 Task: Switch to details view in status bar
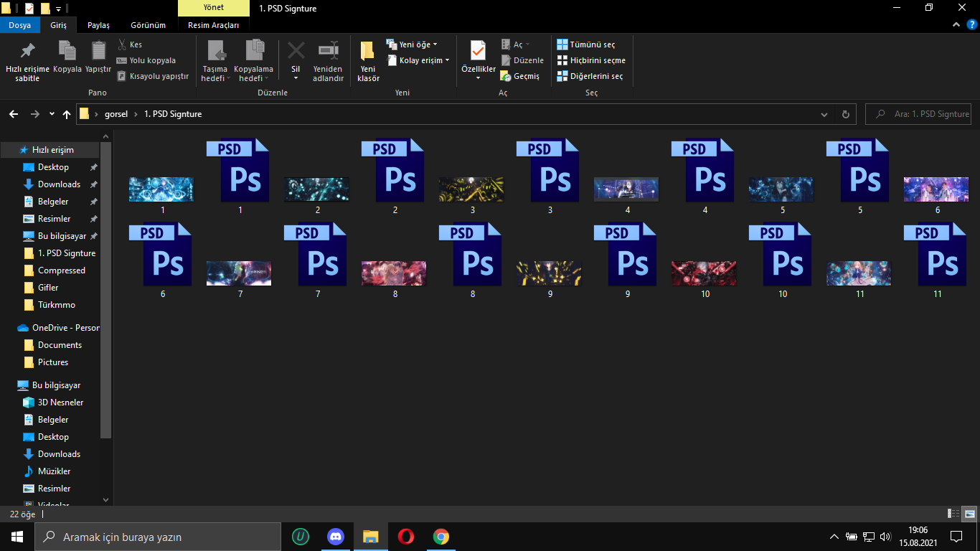pos(953,514)
